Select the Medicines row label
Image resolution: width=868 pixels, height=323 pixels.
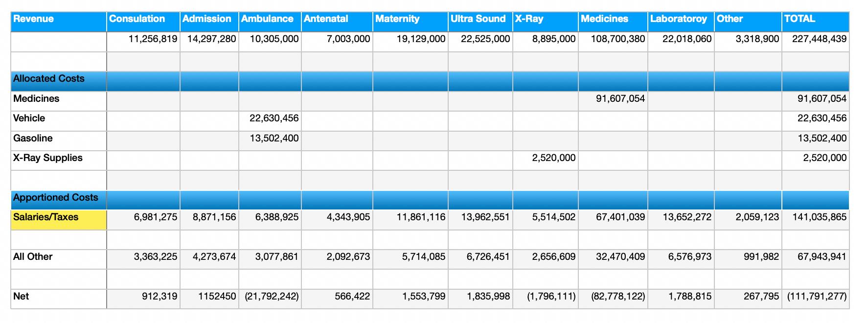59,101
